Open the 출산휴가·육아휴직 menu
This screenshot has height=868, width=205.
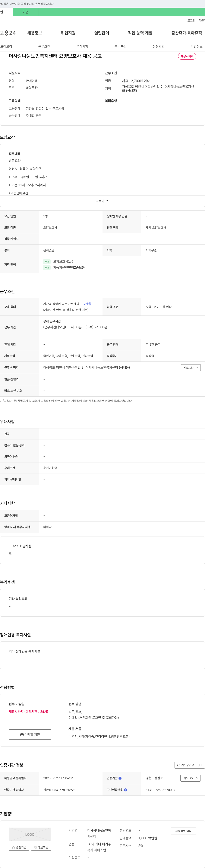pos(186,33)
